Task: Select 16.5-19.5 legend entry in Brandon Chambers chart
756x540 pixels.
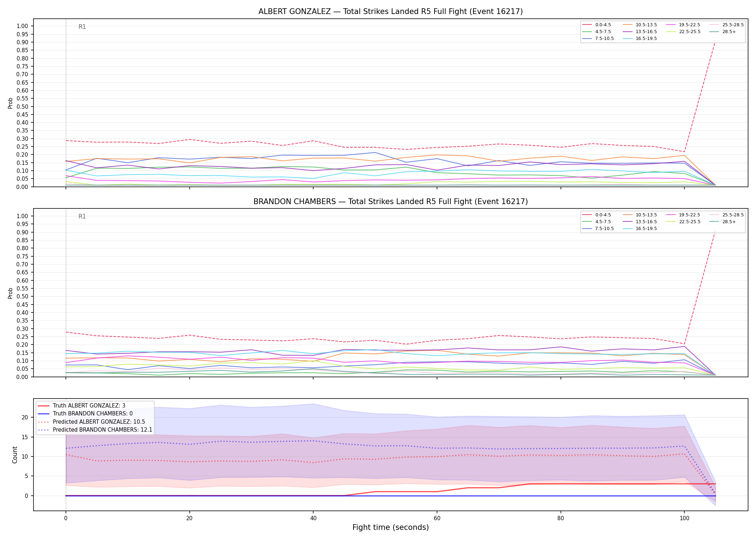Action: (x=640, y=229)
